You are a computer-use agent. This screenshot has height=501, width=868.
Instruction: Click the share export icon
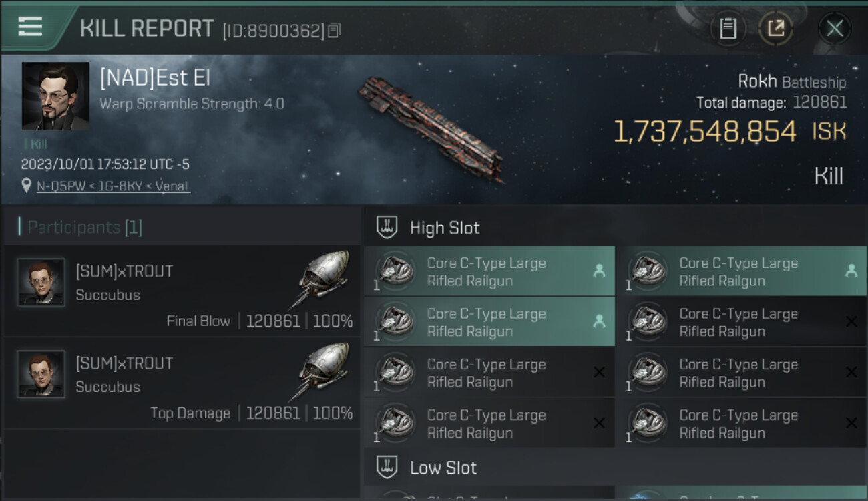tap(776, 28)
